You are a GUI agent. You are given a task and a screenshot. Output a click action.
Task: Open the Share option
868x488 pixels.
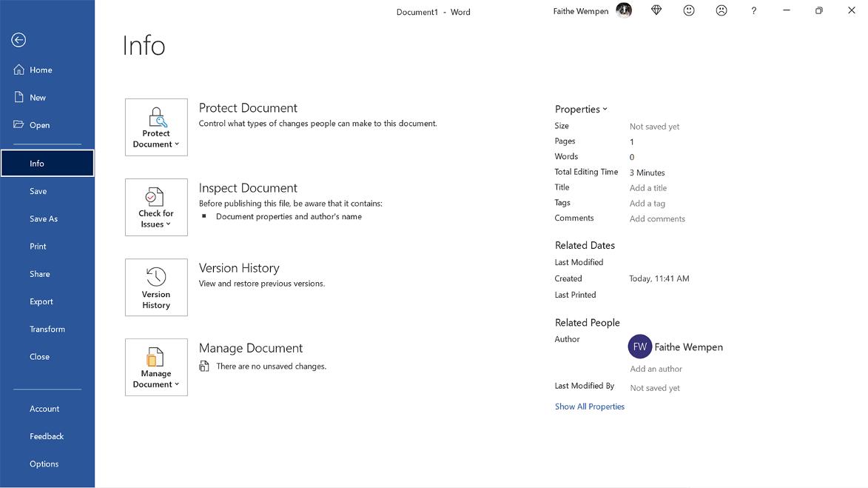47,274
